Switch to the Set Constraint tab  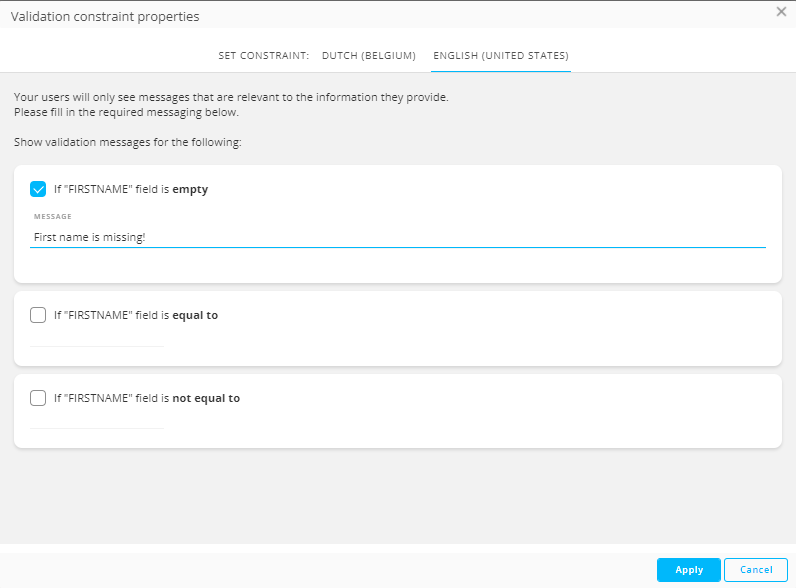click(263, 56)
